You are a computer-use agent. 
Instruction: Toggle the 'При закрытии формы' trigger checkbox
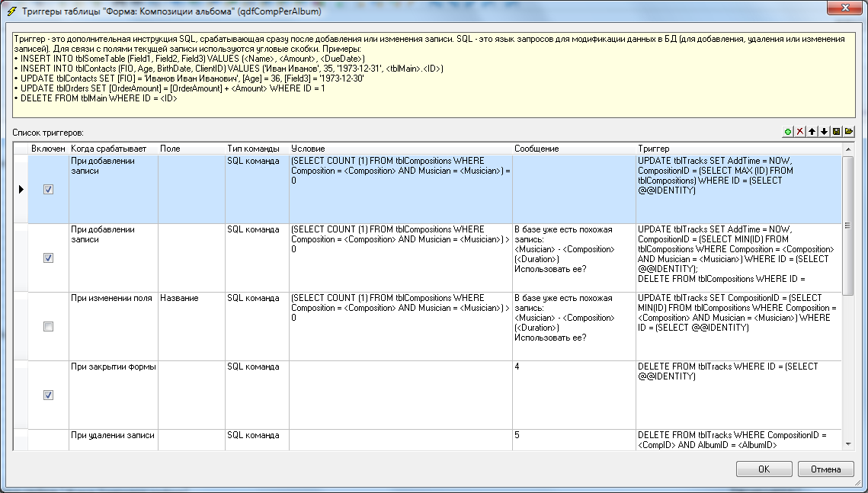click(x=48, y=395)
